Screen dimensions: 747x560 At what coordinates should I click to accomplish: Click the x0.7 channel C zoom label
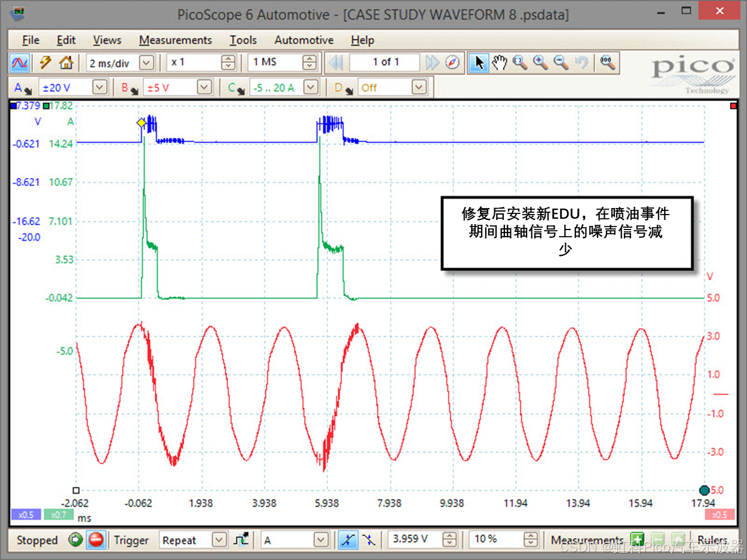(59, 515)
